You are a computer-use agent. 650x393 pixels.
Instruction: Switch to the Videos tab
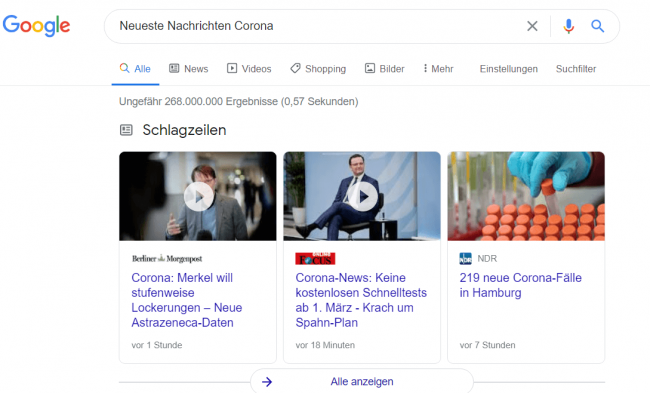[x=249, y=69]
